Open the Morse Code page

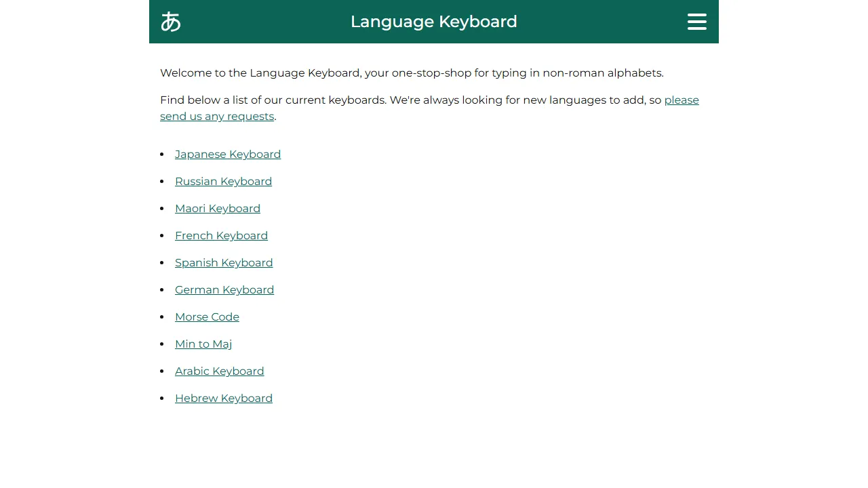207,317
